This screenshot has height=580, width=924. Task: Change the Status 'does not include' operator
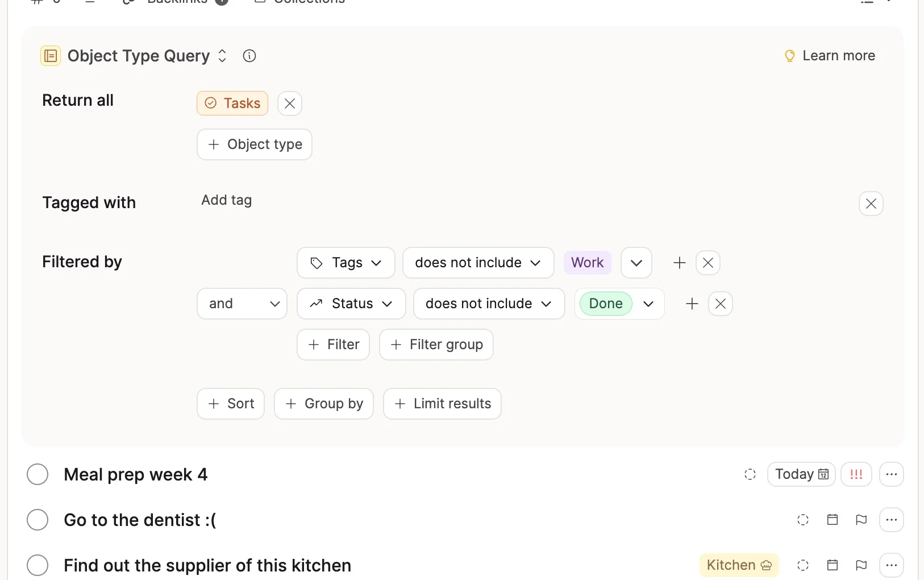coord(489,304)
